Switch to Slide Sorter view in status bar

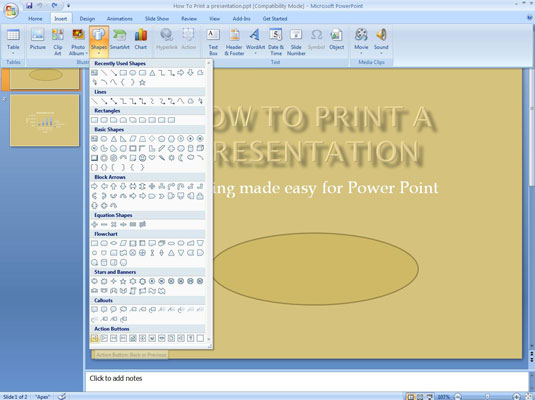pos(420,397)
